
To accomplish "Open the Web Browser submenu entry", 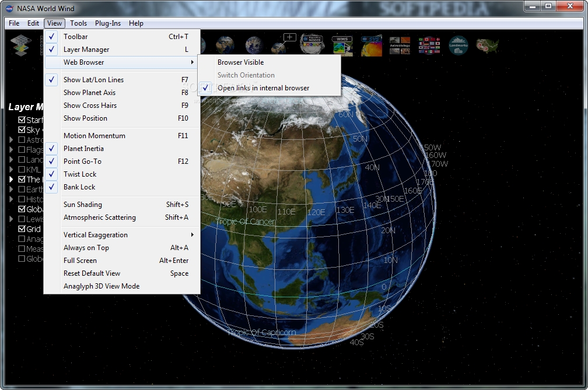I will (x=122, y=62).
